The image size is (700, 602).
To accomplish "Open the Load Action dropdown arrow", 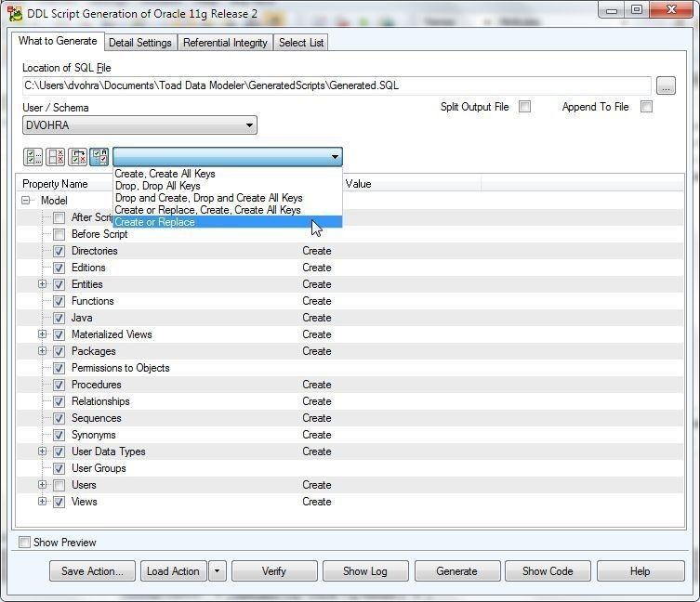I will tap(217, 571).
